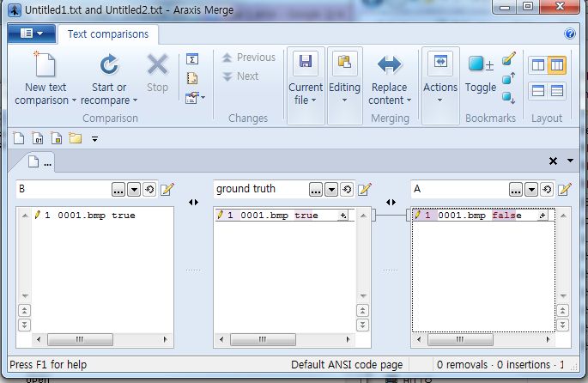Click the ground truth pane horizontal scrollbar thumb
The width and height of the screenshot is (588, 383).
pyautogui.click(x=263, y=340)
